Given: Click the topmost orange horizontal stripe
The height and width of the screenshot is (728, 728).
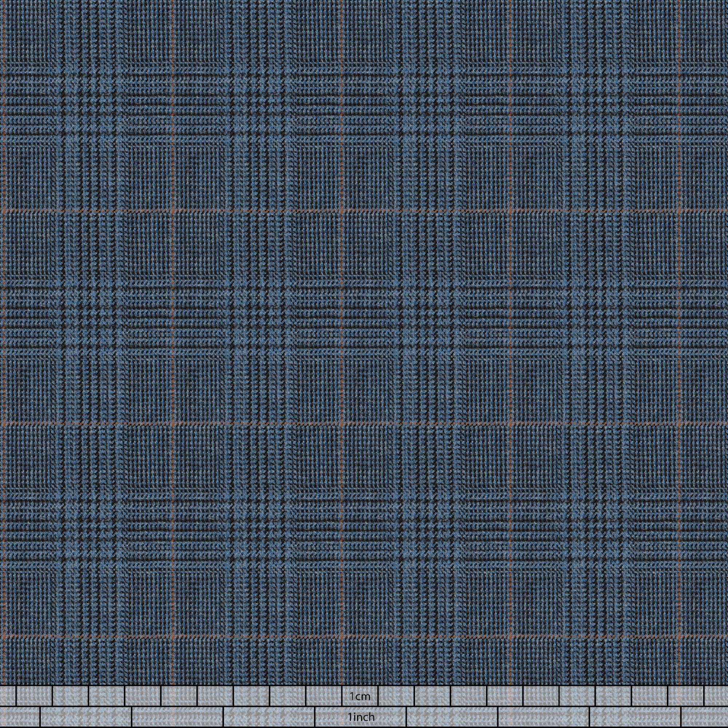Looking at the screenshot, I should [264, 211].
